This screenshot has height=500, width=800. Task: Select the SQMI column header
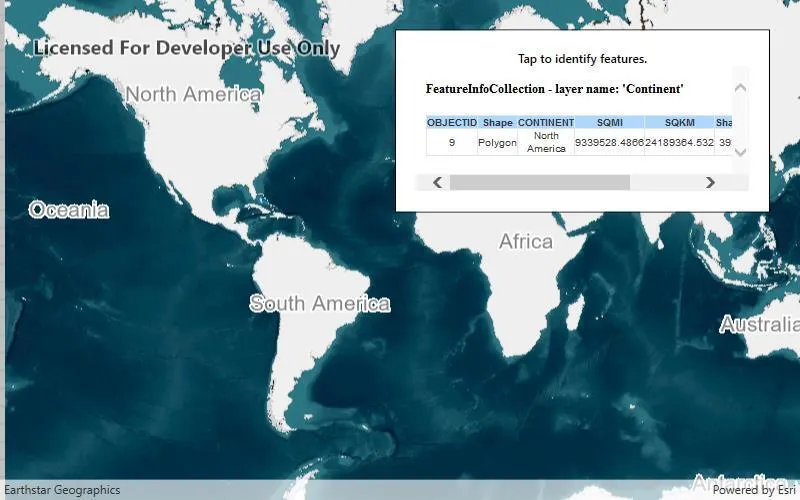point(610,122)
